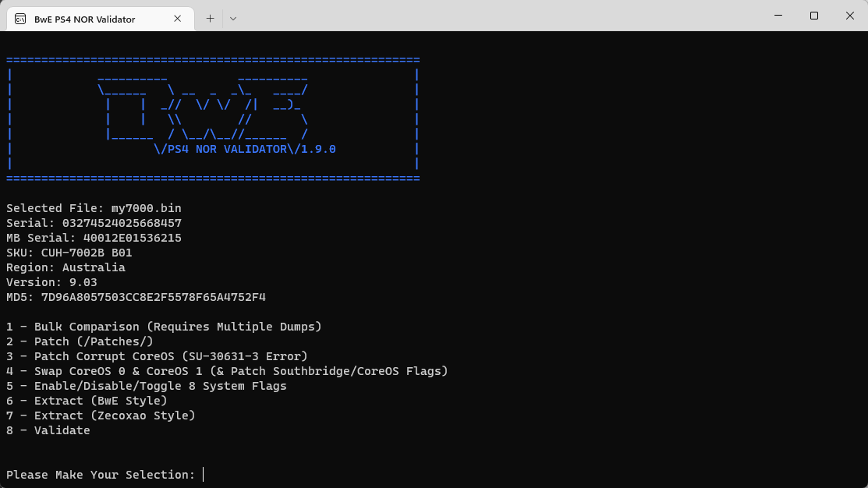Click the PS4 NOR VALIDATOR 1.9.0 banner text

tap(245, 149)
